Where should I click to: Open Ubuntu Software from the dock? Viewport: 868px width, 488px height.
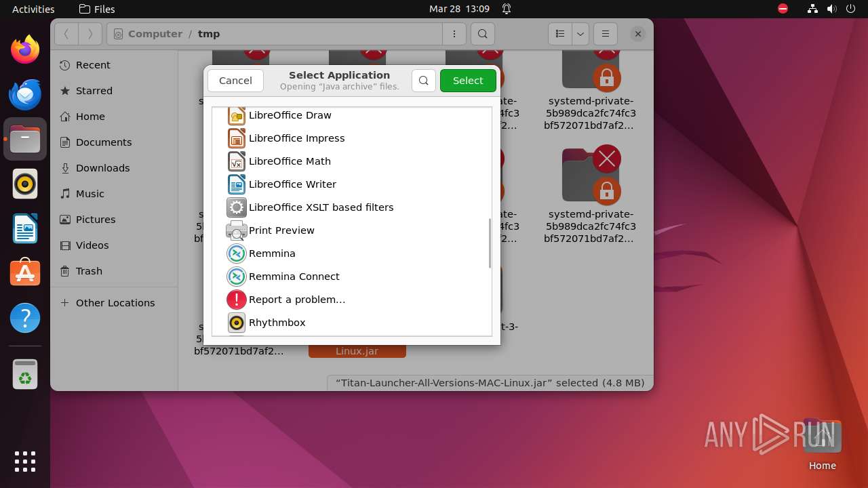pos(25,273)
